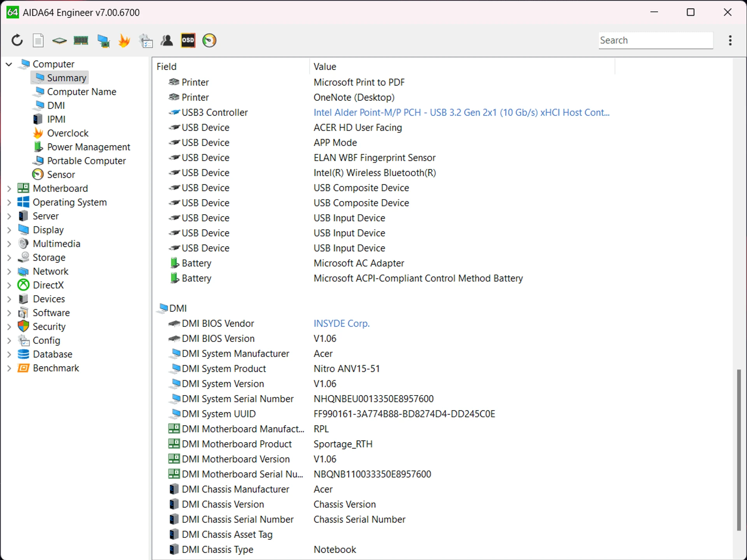Click the Power Management battery icon
The width and height of the screenshot is (747, 560).
[38, 147]
